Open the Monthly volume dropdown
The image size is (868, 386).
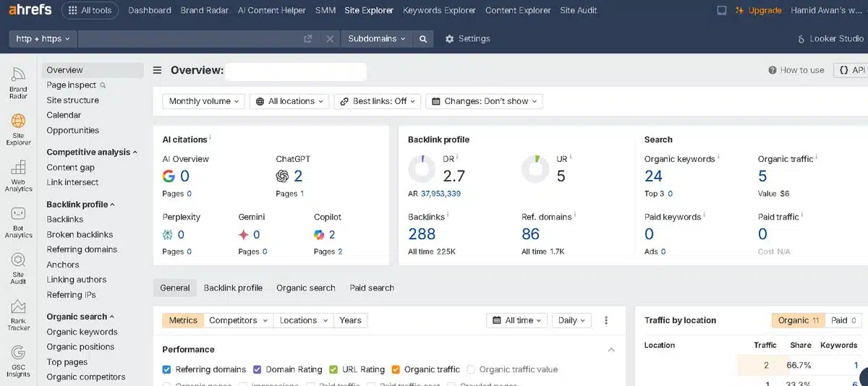pyautogui.click(x=203, y=101)
